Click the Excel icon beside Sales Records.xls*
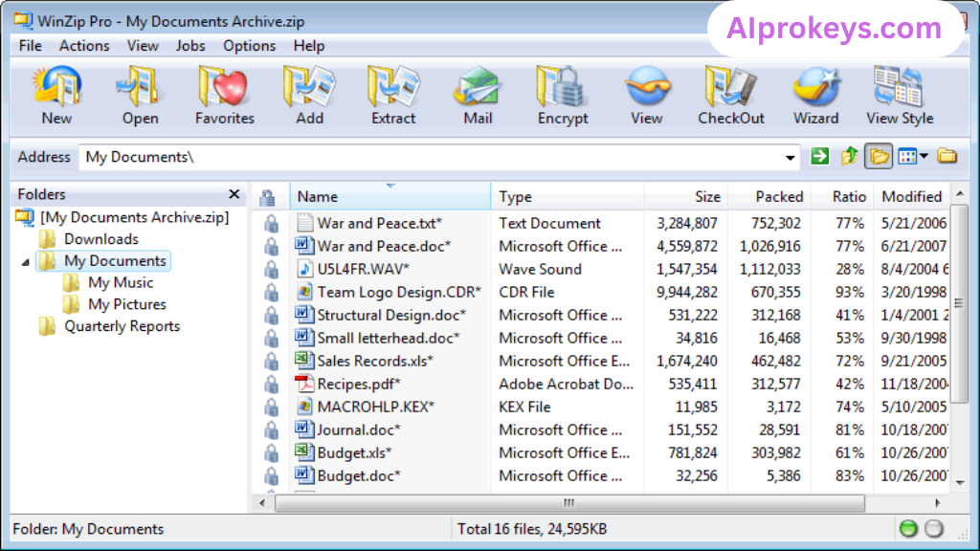This screenshot has height=551, width=980. tap(303, 360)
